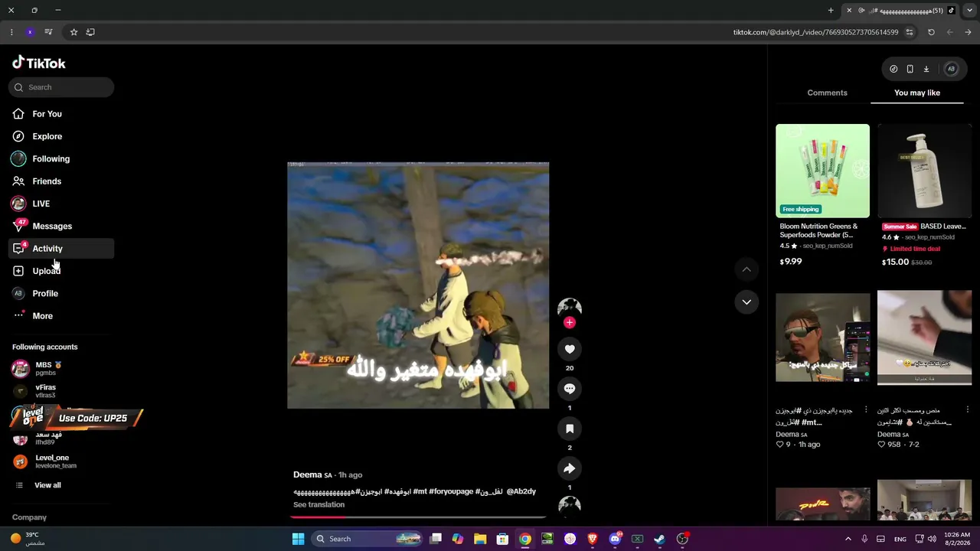
Task: Open Bloom Nutrition Greens product thumbnail
Action: pyautogui.click(x=822, y=171)
